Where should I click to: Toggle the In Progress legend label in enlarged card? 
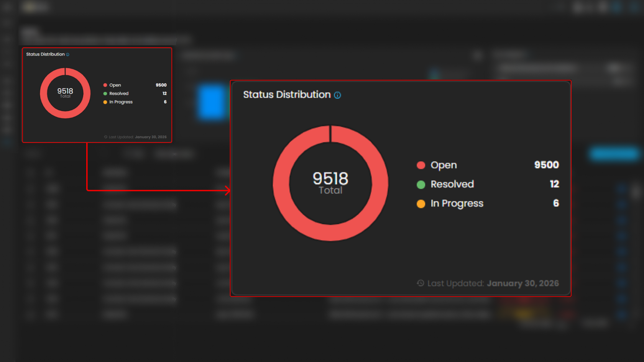click(457, 203)
